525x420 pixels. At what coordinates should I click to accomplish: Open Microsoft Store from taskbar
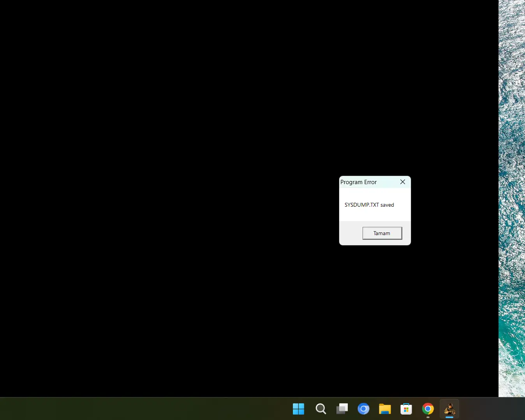(406, 409)
